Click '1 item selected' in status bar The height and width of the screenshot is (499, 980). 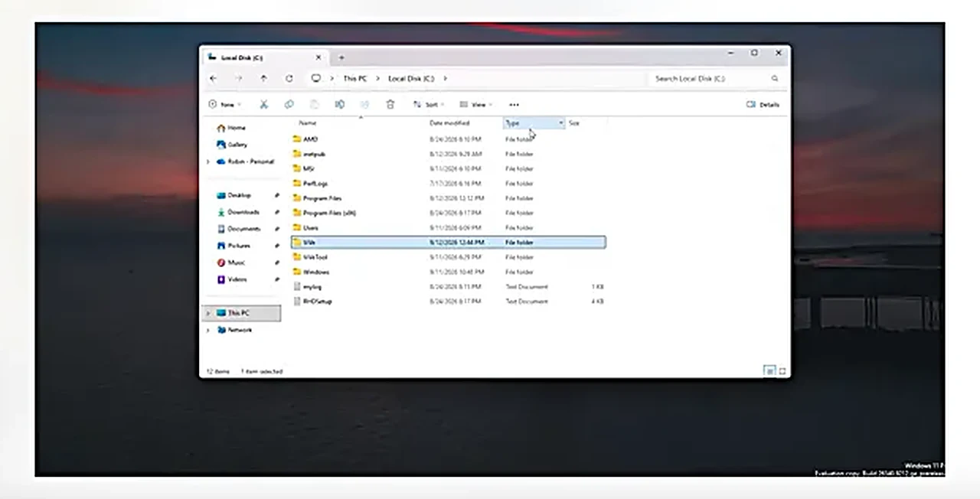click(x=262, y=371)
